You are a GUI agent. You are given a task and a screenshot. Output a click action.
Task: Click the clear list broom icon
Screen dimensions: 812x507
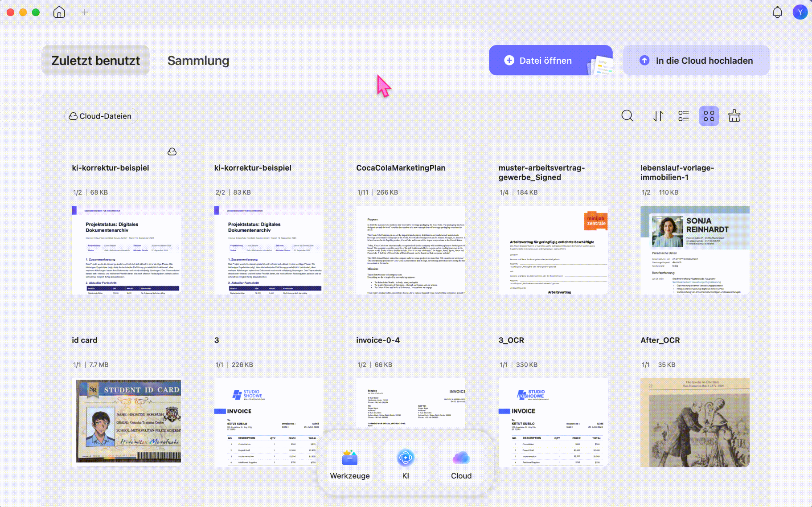click(x=734, y=116)
